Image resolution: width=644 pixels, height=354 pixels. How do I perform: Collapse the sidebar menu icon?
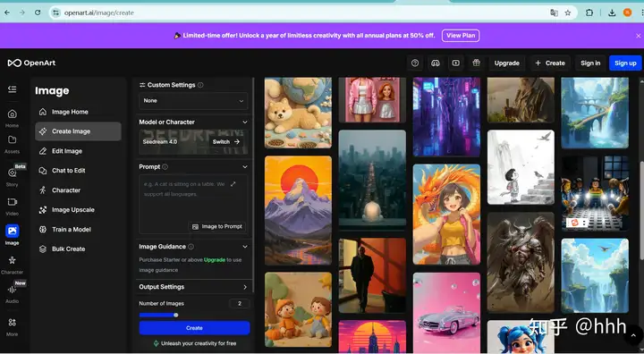tap(12, 89)
